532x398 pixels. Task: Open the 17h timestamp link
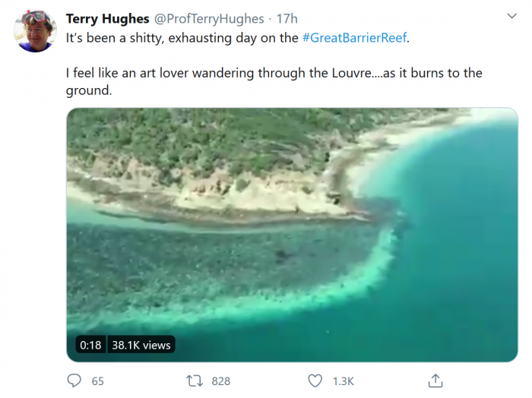(x=287, y=18)
